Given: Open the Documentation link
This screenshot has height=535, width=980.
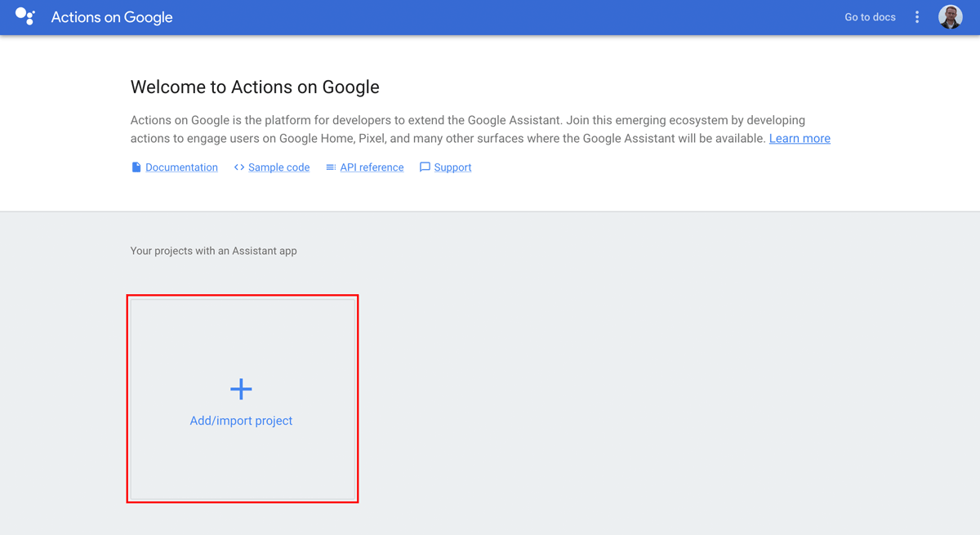Looking at the screenshot, I should coord(181,167).
